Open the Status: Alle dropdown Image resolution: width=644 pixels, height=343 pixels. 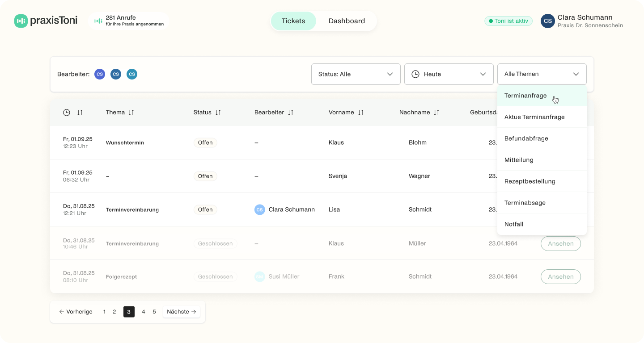356,74
